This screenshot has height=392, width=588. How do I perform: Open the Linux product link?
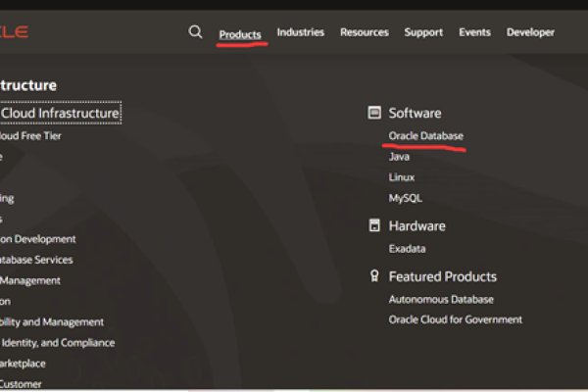pos(401,177)
